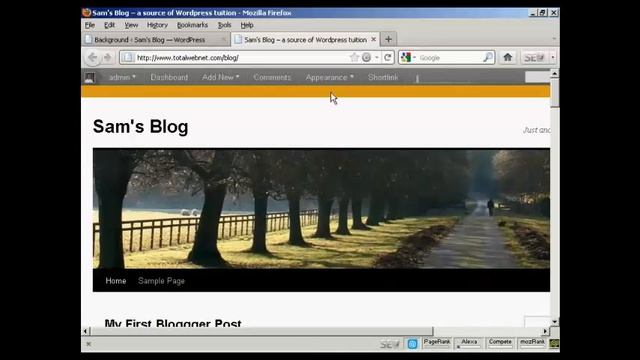Open the Firefox home page icon
This screenshot has width=640, height=360.
point(507,57)
